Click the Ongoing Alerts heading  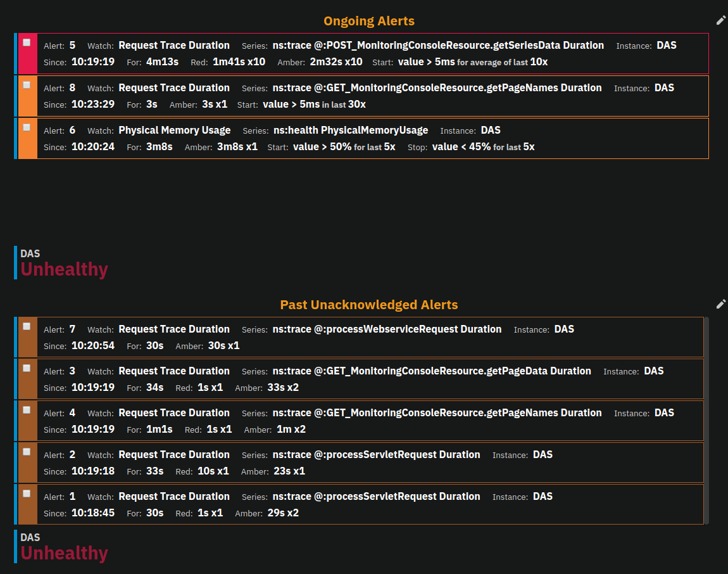[369, 20]
